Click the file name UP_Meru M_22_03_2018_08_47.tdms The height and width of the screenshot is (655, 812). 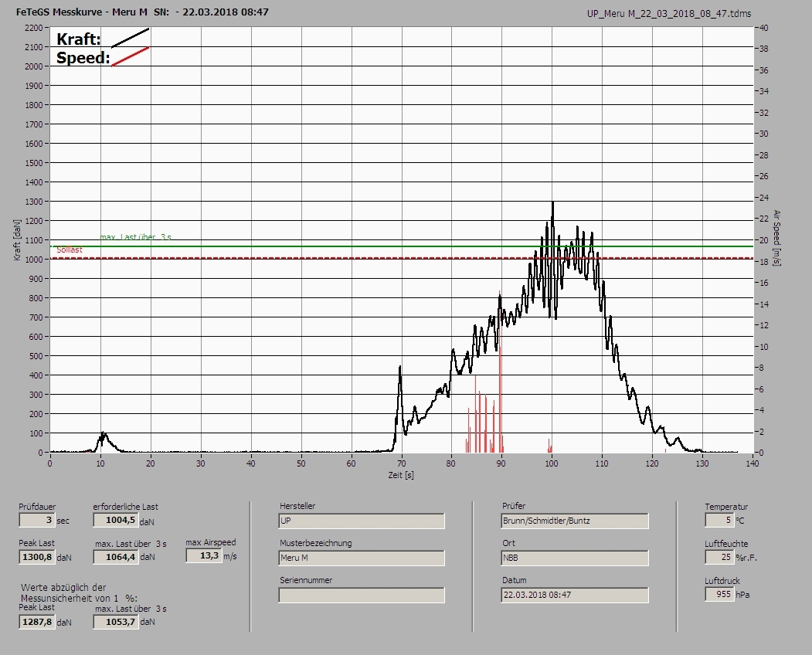click(669, 14)
